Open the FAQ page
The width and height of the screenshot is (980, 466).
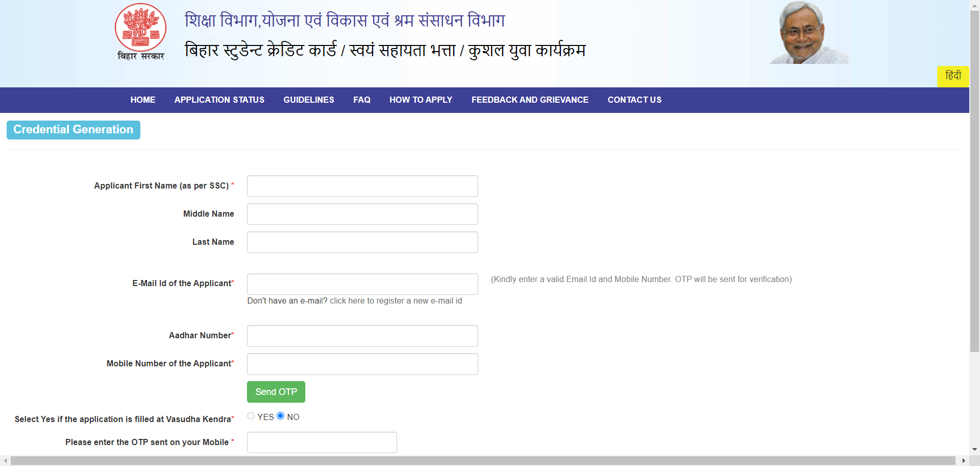pyautogui.click(x=362, y=100)
